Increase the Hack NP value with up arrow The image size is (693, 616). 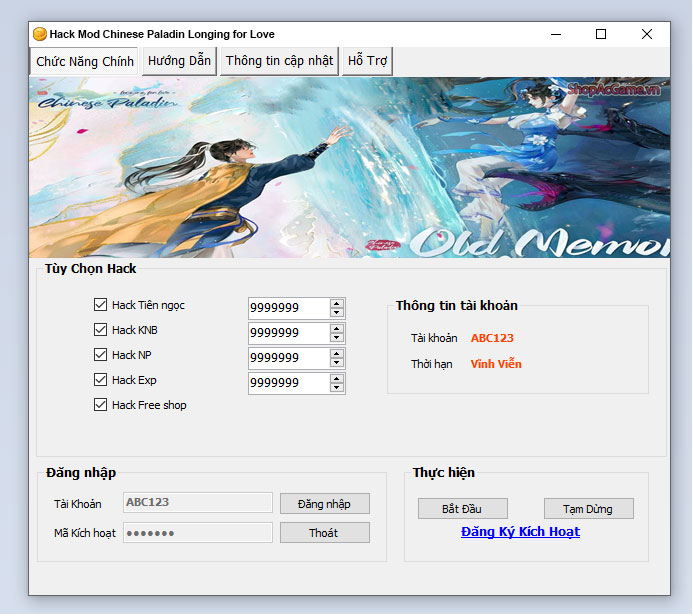[337, 354]
